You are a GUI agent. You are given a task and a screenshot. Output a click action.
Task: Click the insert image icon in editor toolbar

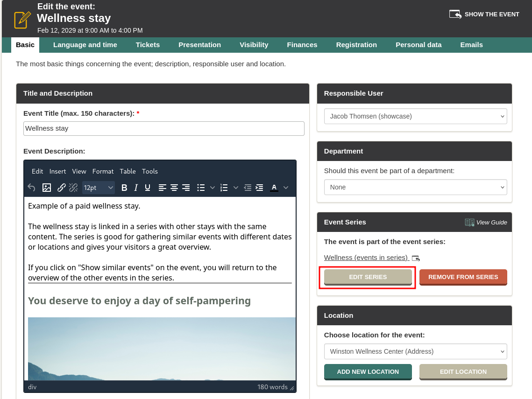pyautogui.click(x=47, y=188)
